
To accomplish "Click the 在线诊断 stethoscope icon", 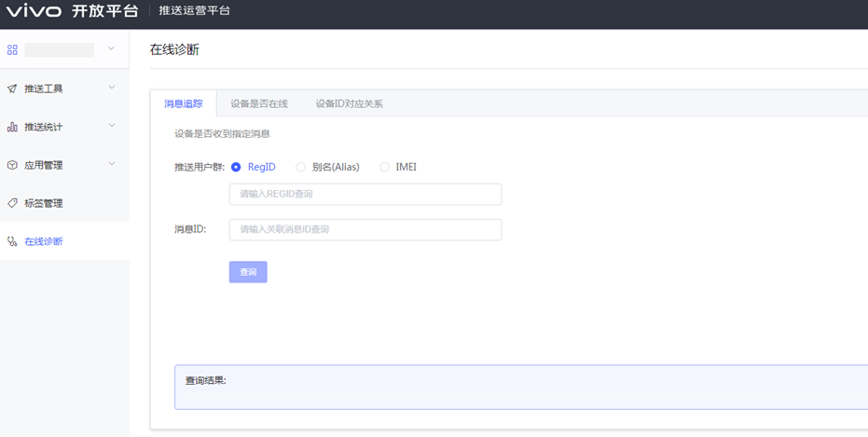I will [x=12, y=241].
